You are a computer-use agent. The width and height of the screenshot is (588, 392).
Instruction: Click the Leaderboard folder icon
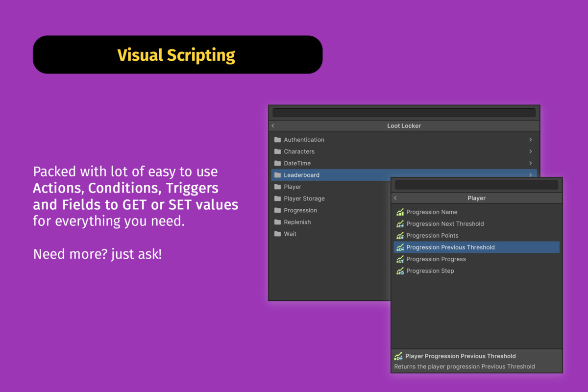[x=277, y=175]
